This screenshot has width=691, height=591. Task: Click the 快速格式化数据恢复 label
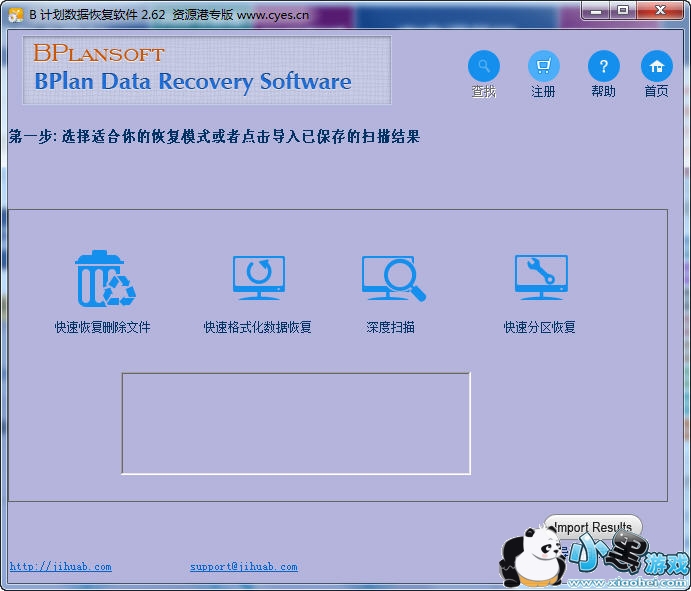tap(257, 327)
